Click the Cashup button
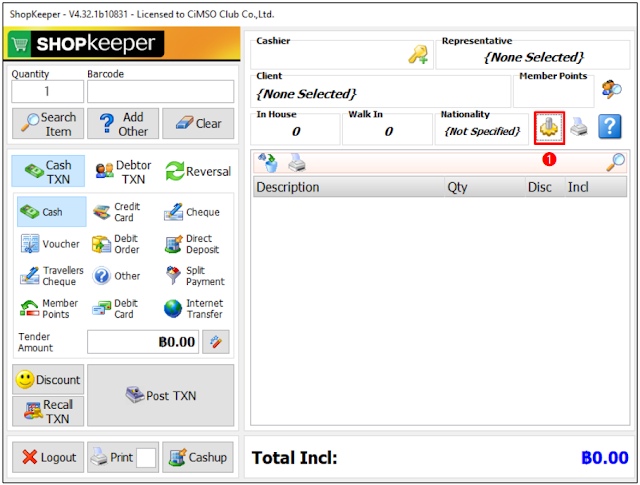Viewport: 640px width, 485px height. coord(198,457)
